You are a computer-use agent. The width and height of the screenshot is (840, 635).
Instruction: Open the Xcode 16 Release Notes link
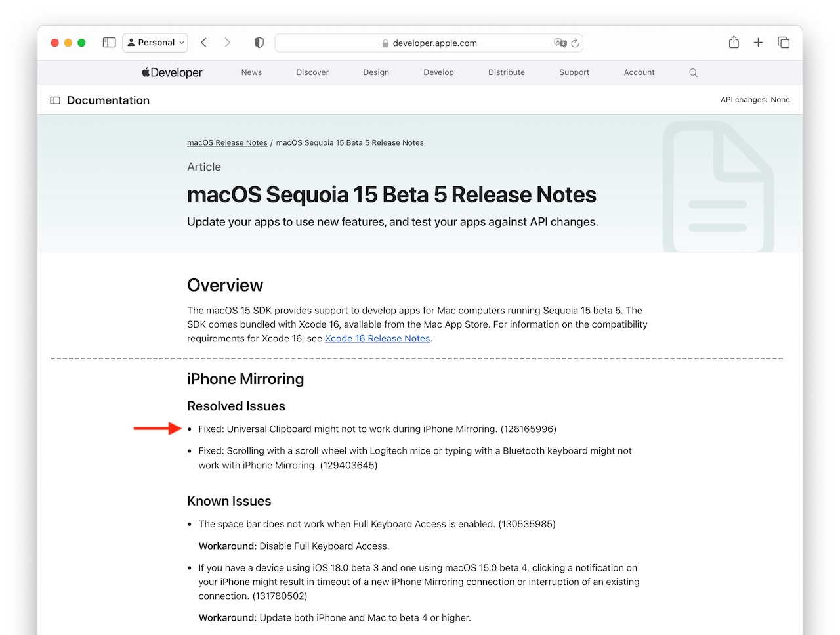377,338
